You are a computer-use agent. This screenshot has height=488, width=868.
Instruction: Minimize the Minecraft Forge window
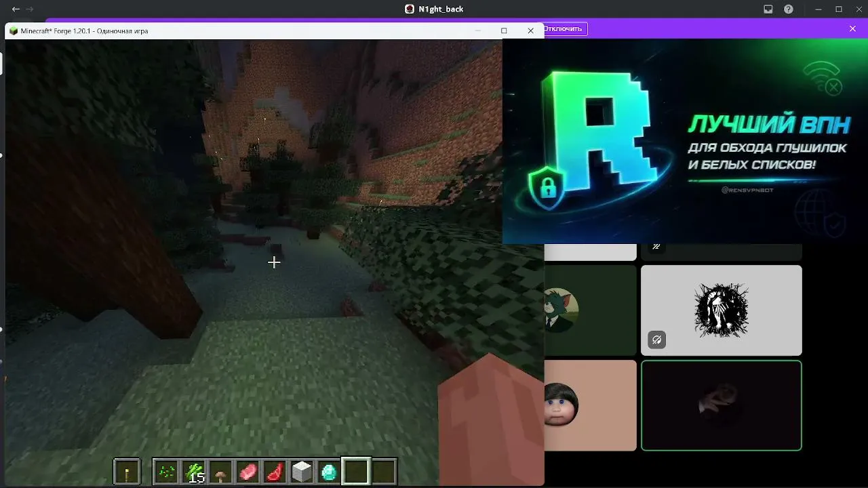point(478,30)
